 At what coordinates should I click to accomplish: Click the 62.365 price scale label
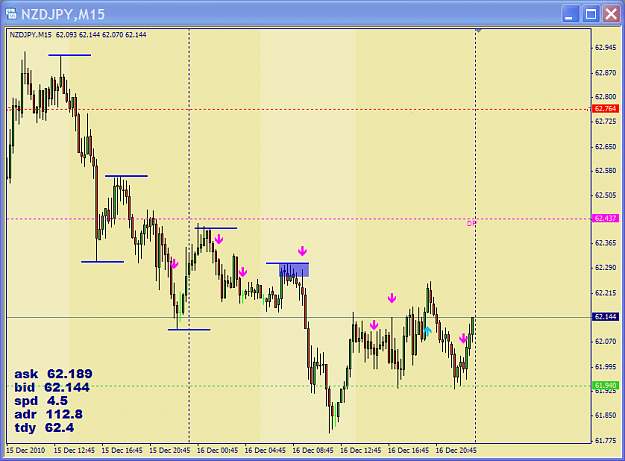(605, 243)
